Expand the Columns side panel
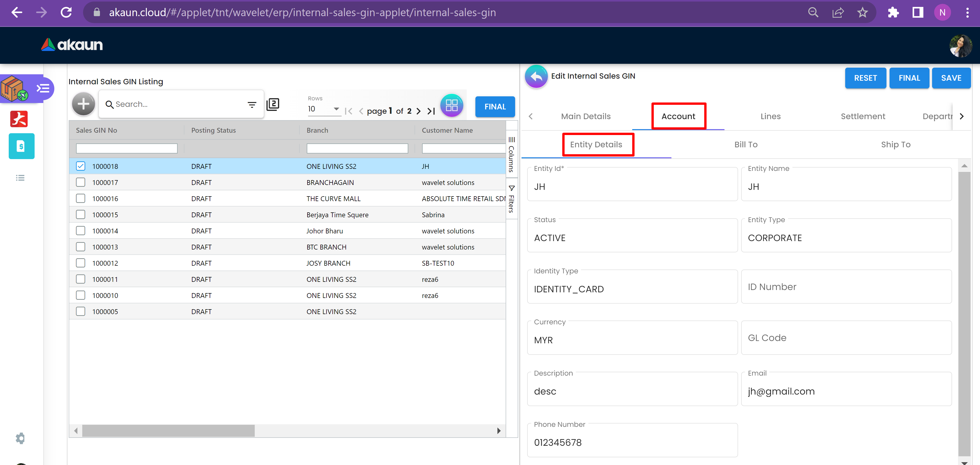Viewport: 980px width, 465px height. tap(511, 154)
